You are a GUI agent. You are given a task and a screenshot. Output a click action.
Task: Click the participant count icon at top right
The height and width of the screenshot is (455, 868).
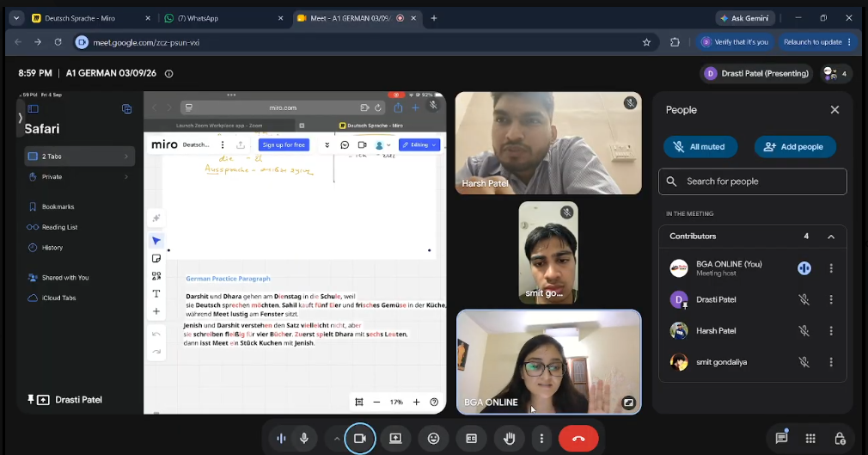click(835, 73)
